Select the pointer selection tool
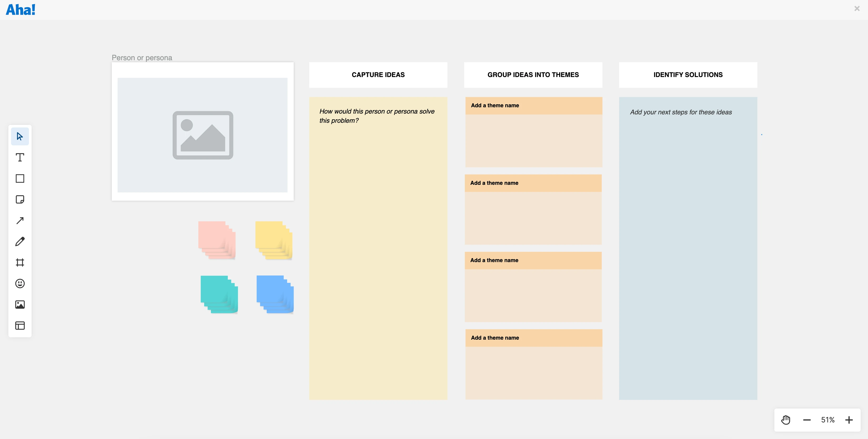The width and height of the screenshot is (868, 439). 20,136
